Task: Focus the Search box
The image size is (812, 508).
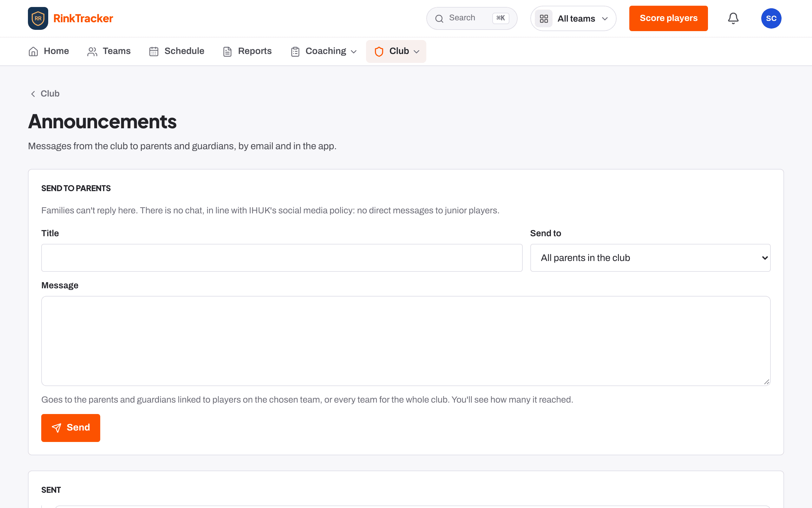Action: pos(472,18)
